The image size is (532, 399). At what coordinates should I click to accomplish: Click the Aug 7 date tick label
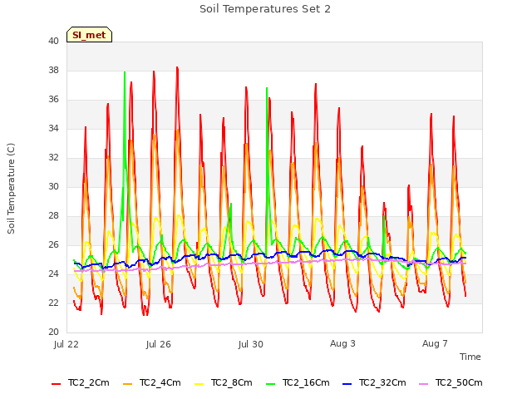(x=435, y=343)
